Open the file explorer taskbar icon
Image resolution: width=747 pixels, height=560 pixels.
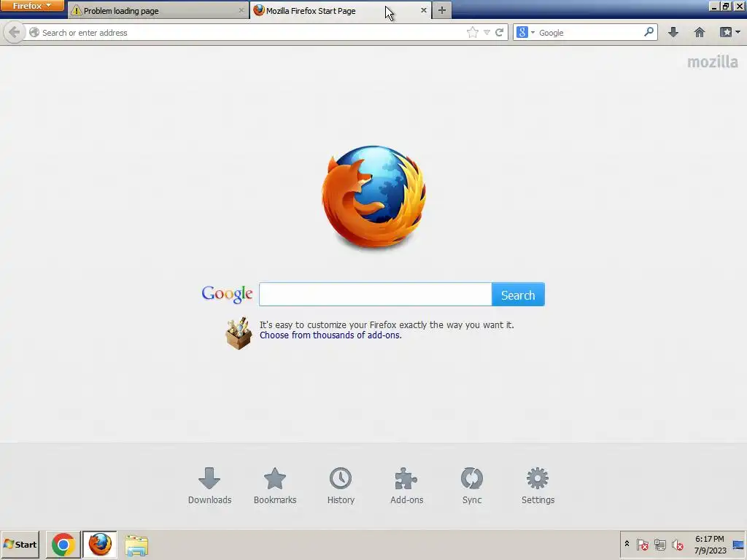[136, 545]
